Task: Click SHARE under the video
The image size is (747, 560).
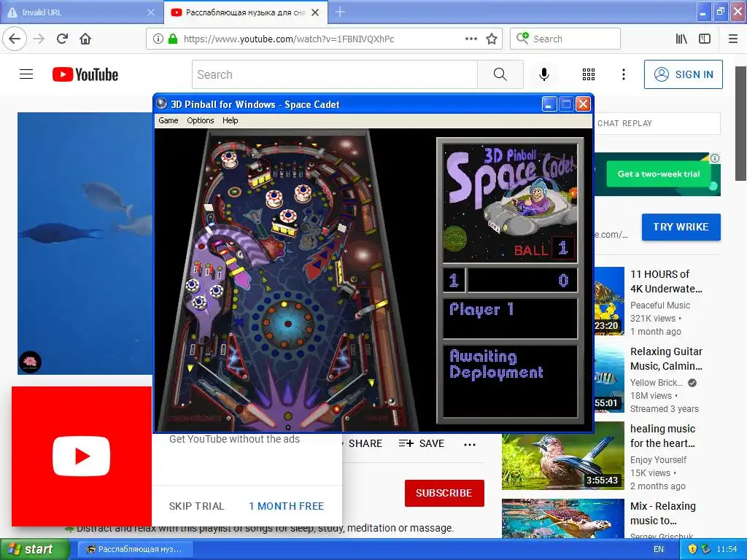Action: (x=365, y=443)
